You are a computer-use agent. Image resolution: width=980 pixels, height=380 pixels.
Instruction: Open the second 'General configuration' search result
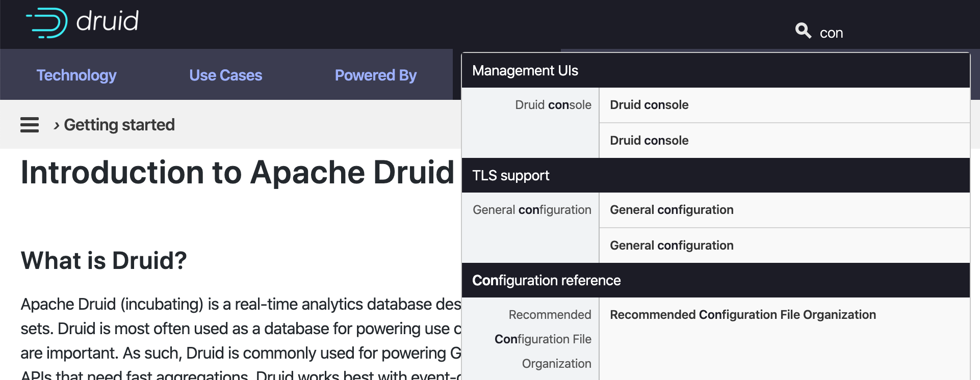click(x=784, y=246)
